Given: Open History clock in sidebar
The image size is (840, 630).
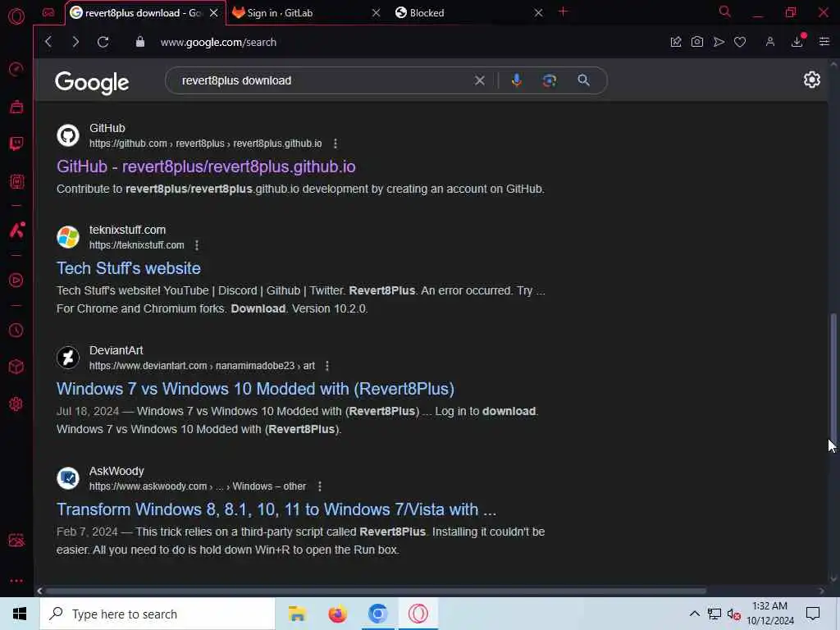Looking at the screenshot, I should pyautogui.click(x=16, y=330).
